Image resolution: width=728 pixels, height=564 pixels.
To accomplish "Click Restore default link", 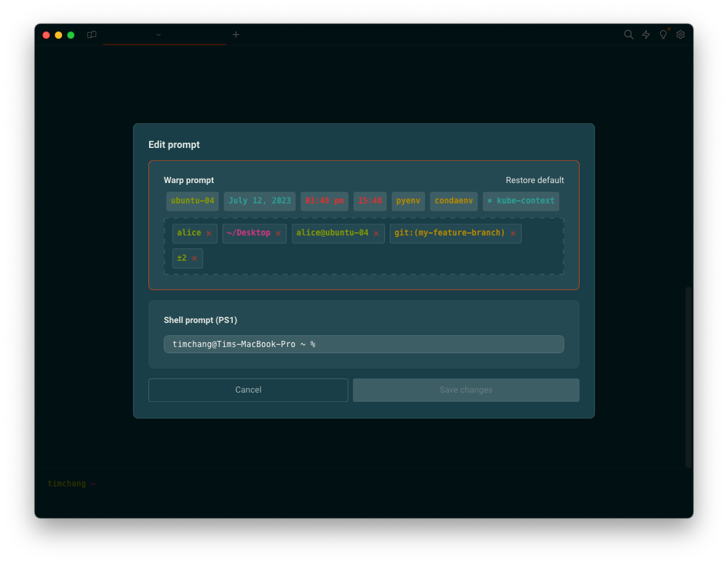I will tap(535, 180).
